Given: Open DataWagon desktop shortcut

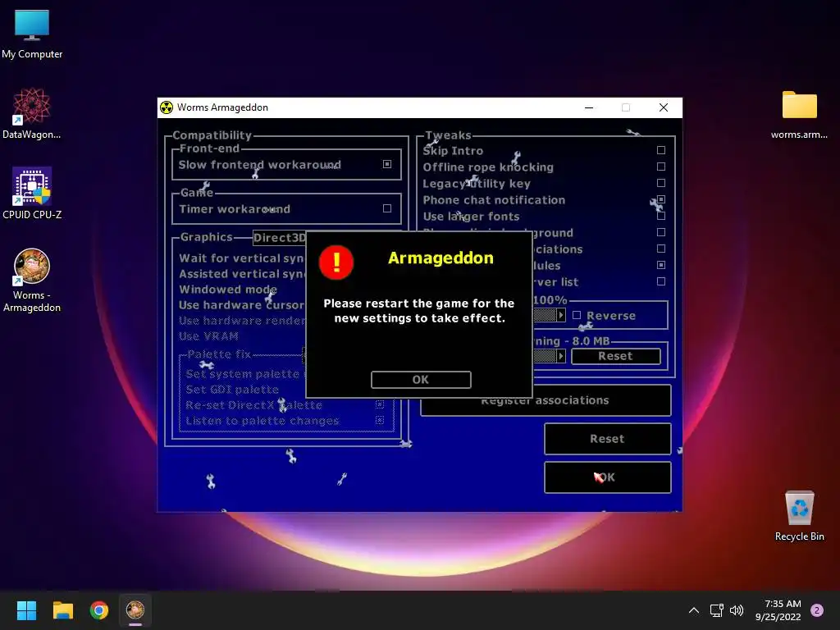Looking at the screenshot, I should click(32, 113).
